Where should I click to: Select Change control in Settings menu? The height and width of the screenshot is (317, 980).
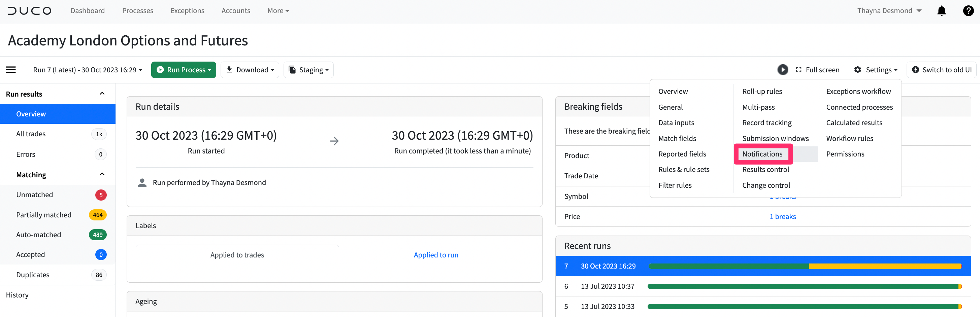point(766,185)
